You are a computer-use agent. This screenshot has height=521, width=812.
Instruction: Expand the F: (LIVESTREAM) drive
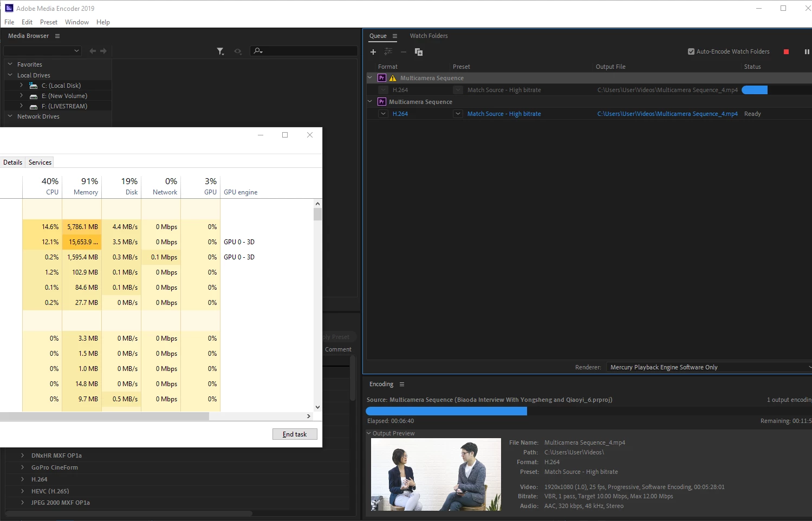[x=21, y=106]
